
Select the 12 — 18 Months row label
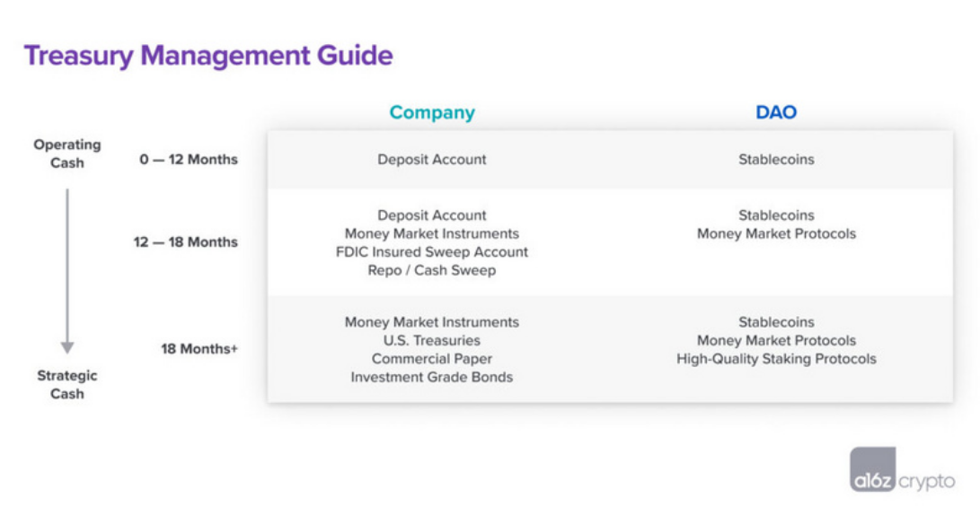click(186, 242)
